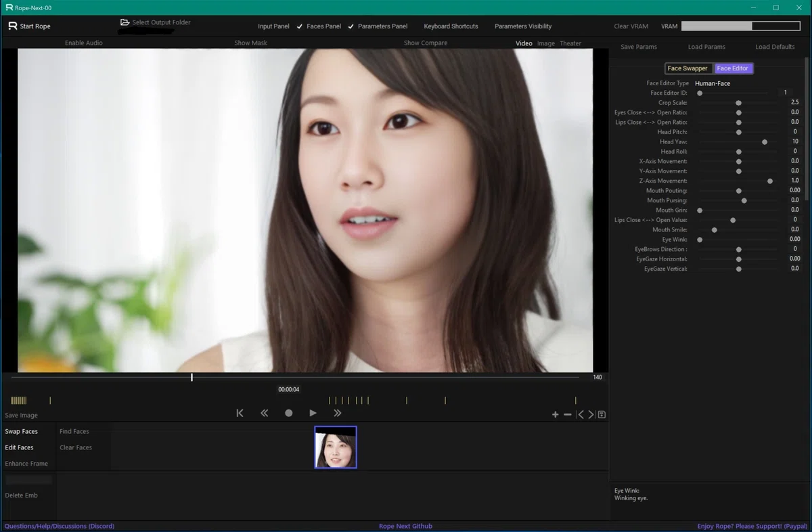
Task: Go to the previous marker arrow
Action: click(x=580, y=415)
